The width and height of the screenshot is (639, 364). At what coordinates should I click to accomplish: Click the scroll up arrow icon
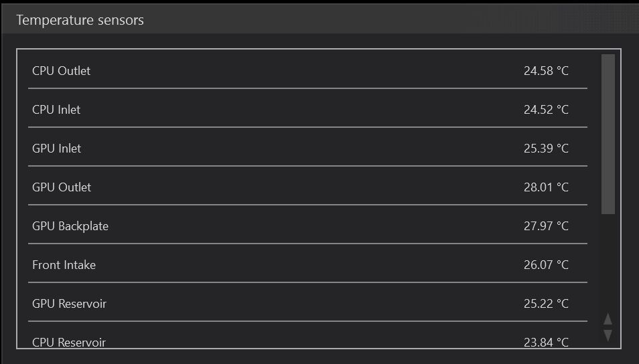point(608,319)
